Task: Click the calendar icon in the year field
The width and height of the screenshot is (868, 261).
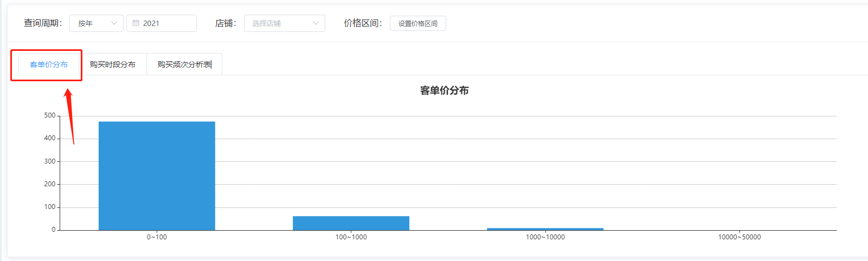Action: 136,23
